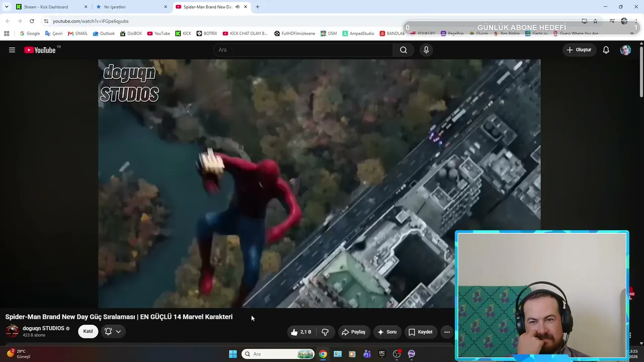Open more actions three-dot menu under video
644x362 pixels.
tap(447, 332)
